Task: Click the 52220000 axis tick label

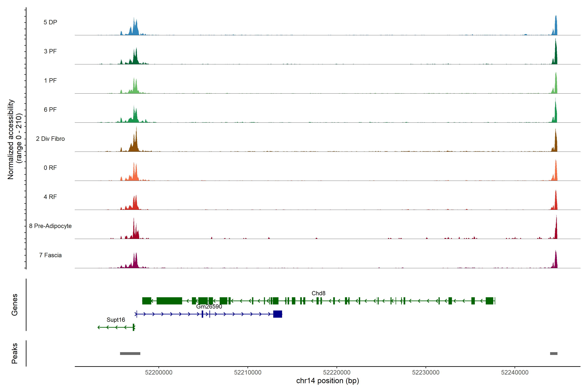Action: tap(337, 373)
